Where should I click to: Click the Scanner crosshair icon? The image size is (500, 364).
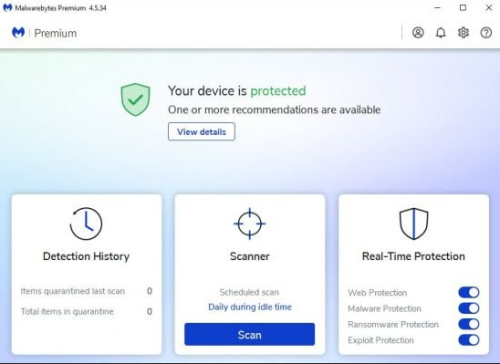[250, 224]
